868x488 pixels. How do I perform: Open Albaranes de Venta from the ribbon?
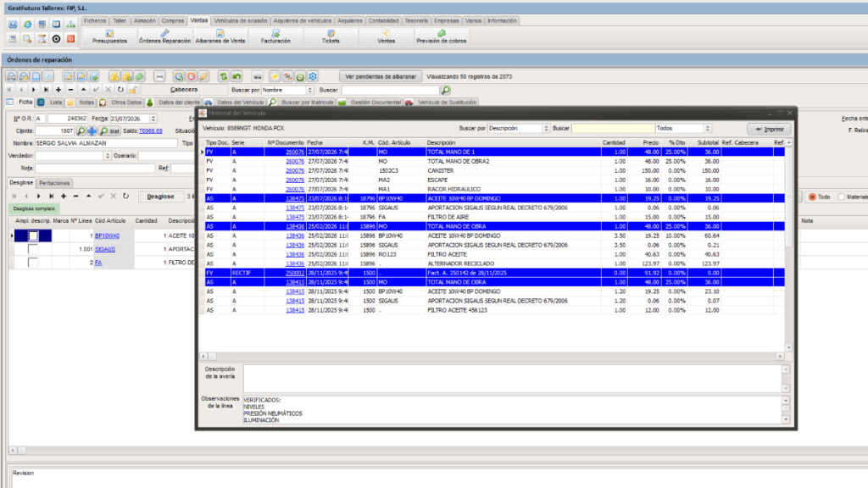click(220, 36)
